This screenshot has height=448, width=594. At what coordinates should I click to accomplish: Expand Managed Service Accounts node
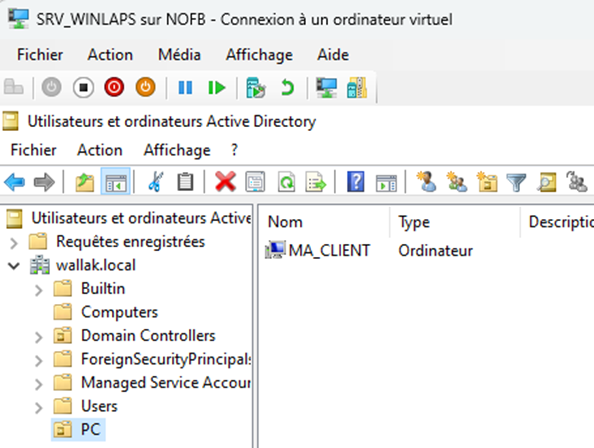point(38,384)
